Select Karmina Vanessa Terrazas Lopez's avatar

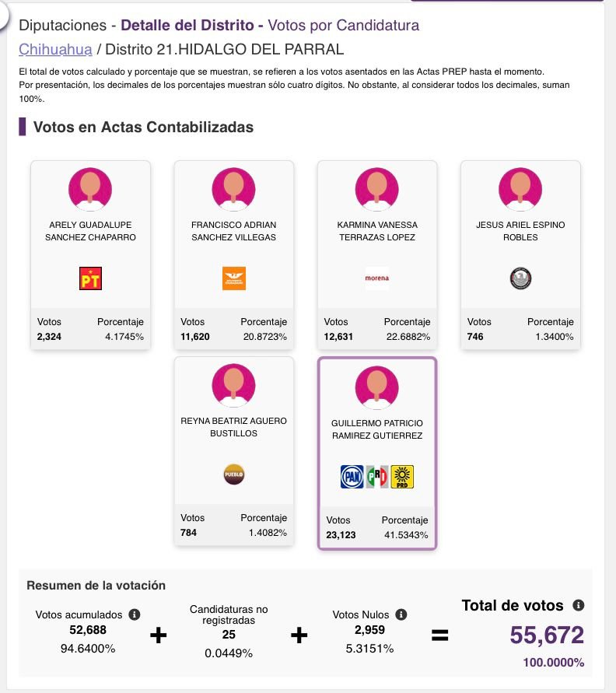pyautogui.click(x=377, y=187)
